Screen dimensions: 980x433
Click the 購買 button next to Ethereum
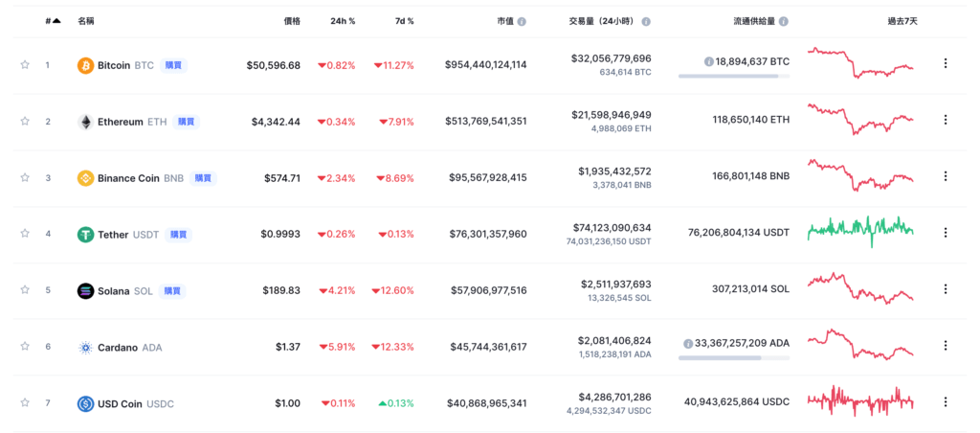(x=186, y=122)
